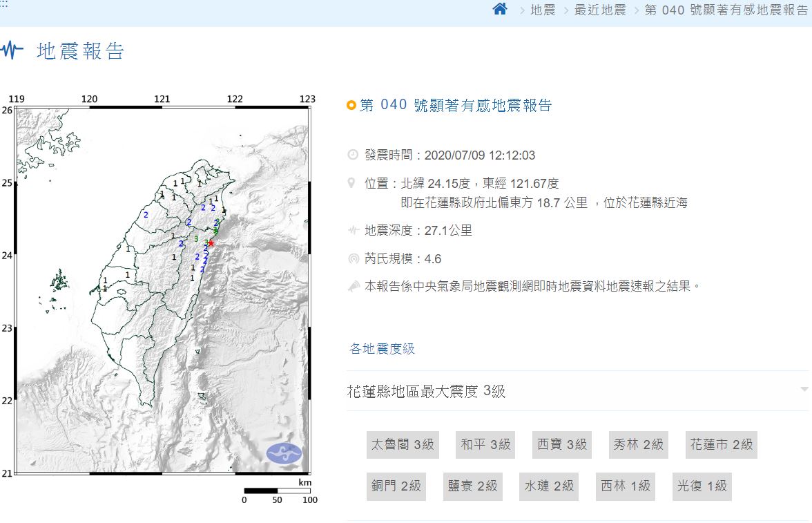The image size is (812, 523).
Task: Collapse the 花蓮縣地區最大震度 section arrow
Action: coord(804,390)
